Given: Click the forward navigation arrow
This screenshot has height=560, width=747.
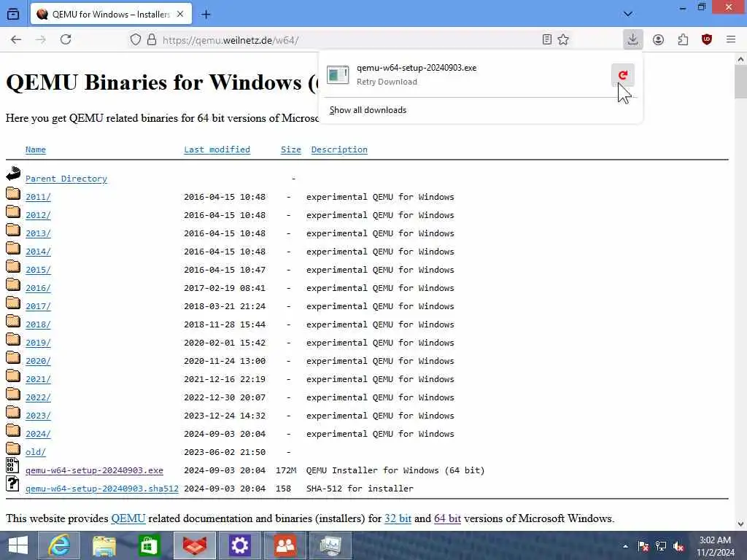Looking at the screenshot, I should [41, 39].
